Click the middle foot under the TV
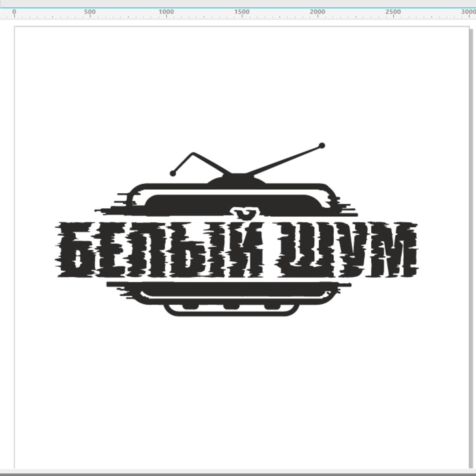Image resolution: width=476 pixels, height=476 pixels. tap(231, 307)
